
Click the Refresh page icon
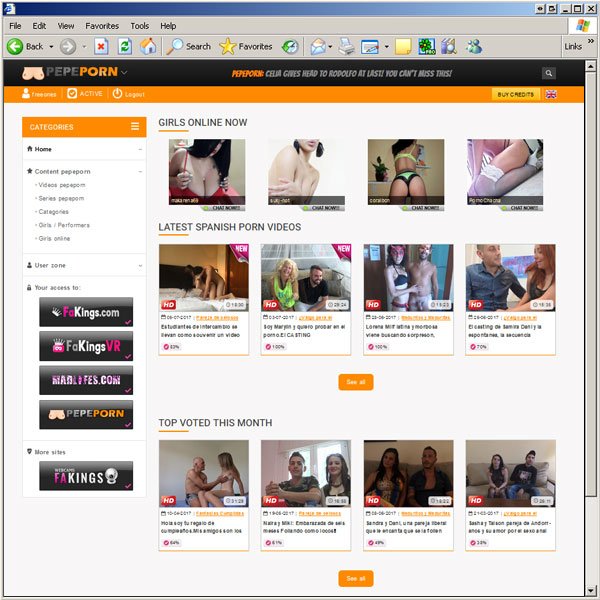pos(125,46)
